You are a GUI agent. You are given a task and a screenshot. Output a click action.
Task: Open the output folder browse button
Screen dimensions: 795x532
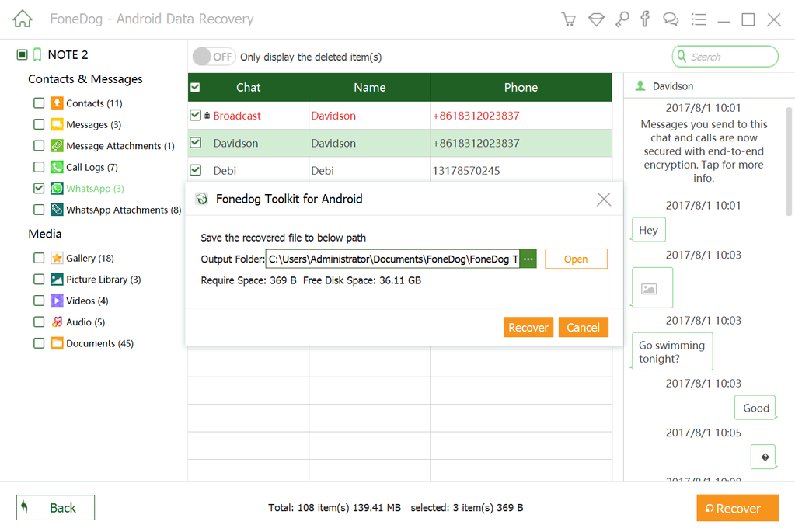point(528,258)
